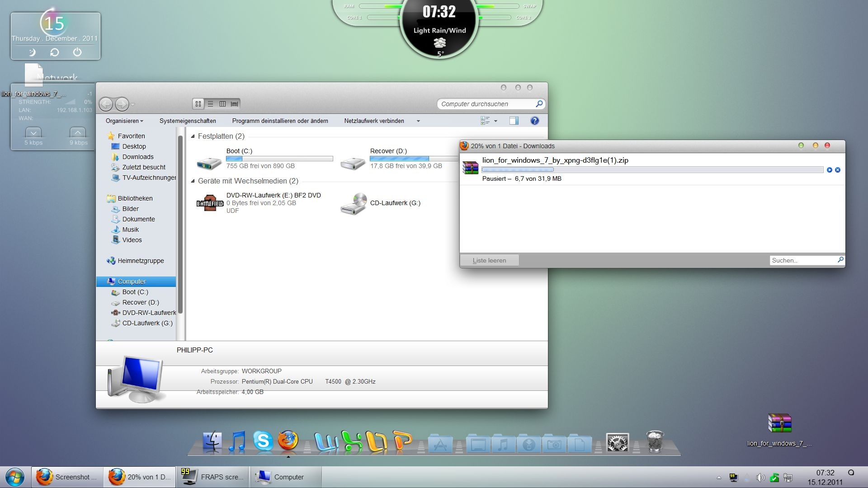Viewport: 868px width, 488px height.
Task: Launch iTunes music note dock icon
Action: coord(237,441)
